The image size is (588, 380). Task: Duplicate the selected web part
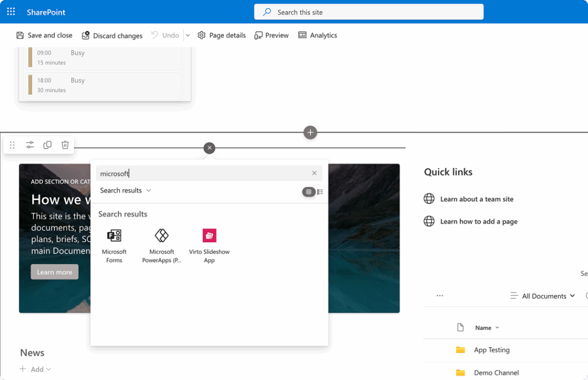coord(48,145)
